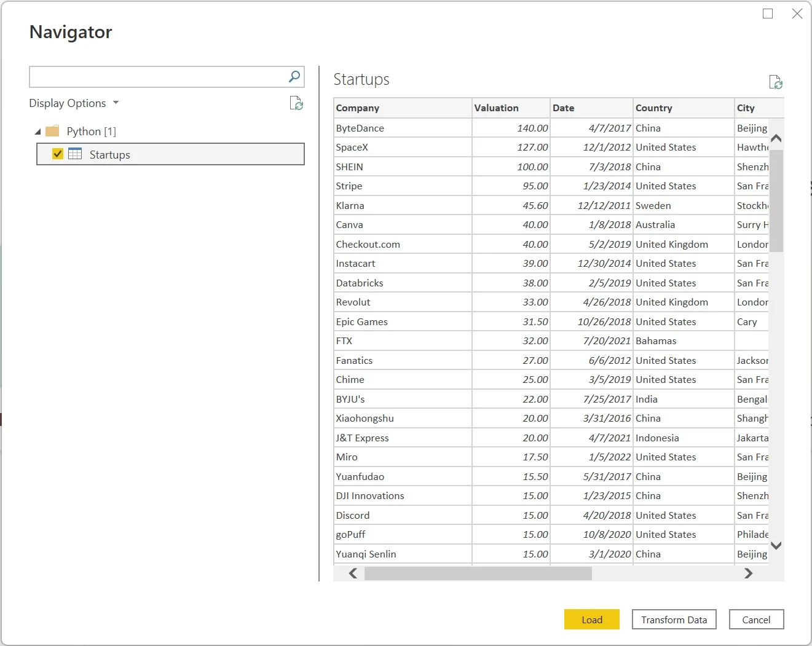Screen dimensions: 812x646
Task: Click the Company column header
Action: point(403,108)
